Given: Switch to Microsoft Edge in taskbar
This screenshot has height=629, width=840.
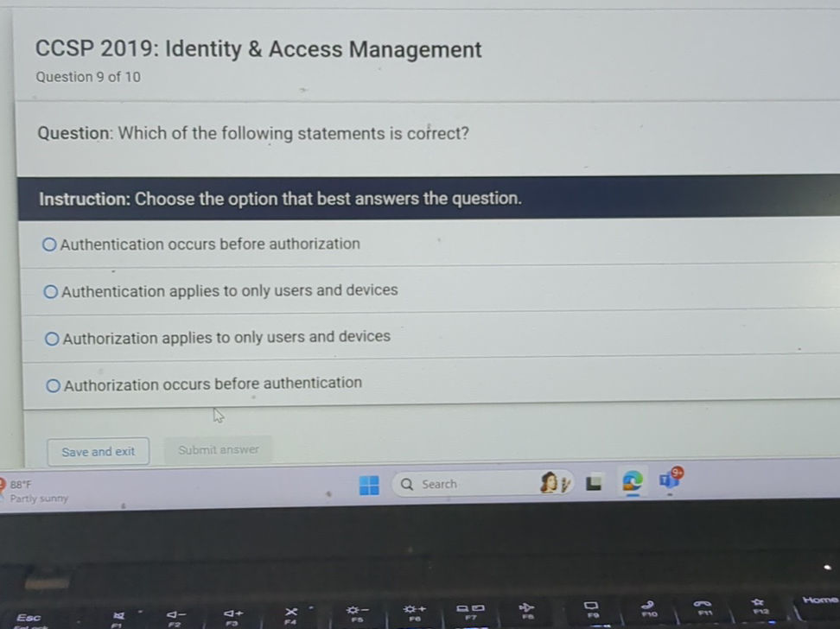Looking at the screenshot, I should (x=633, y=481).
